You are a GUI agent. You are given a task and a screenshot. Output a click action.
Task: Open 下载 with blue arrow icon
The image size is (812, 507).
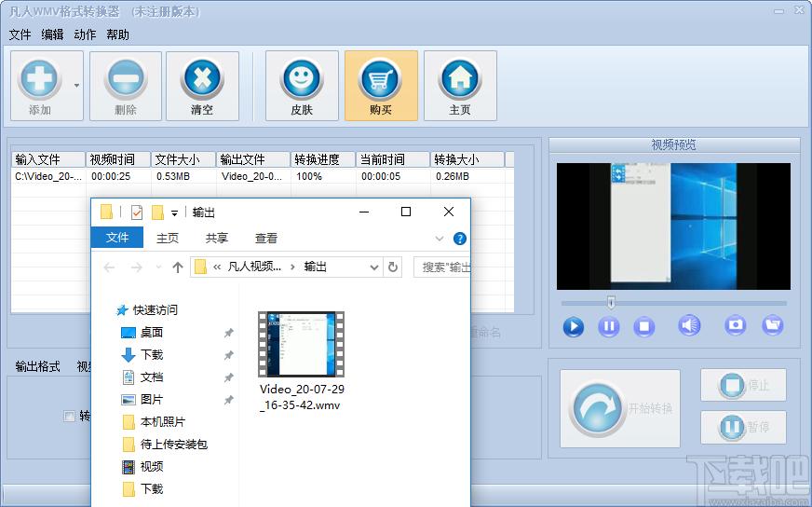point(152,354)
